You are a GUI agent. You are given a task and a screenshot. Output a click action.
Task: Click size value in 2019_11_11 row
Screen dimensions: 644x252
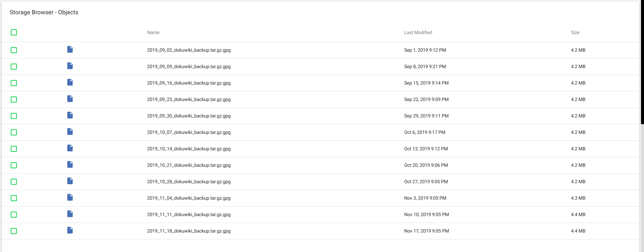point(578,215)
